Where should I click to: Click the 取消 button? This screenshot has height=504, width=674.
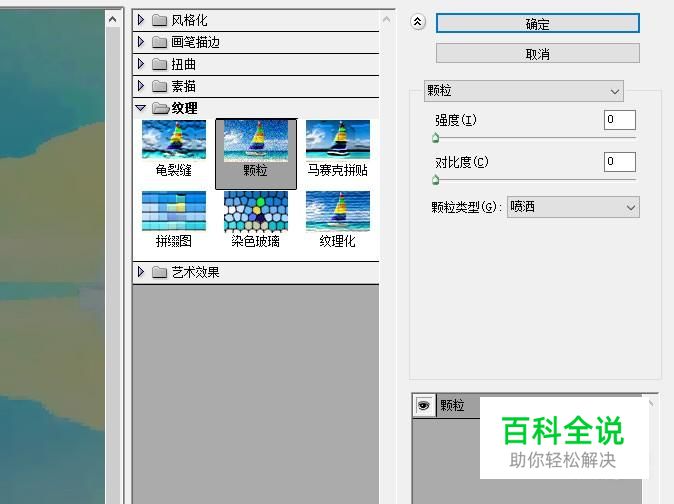pos(538,54)
